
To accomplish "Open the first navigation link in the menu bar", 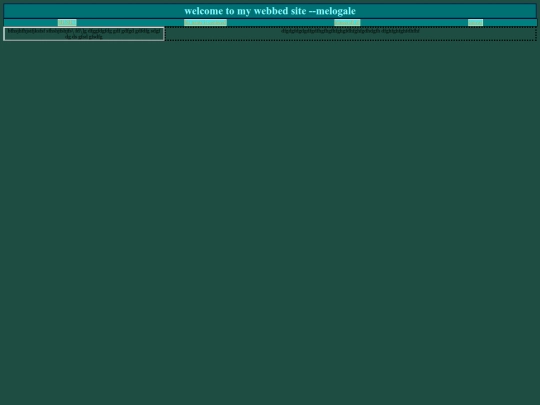I will coord(67,23).
